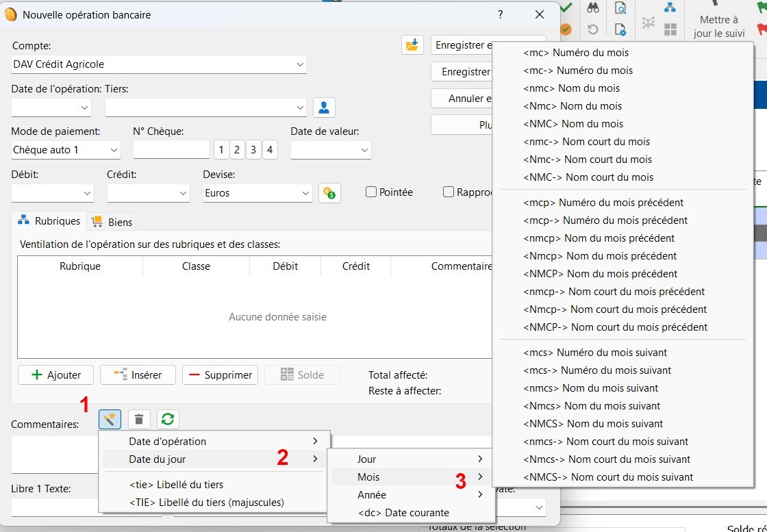Image resolution: width=767 pixels, height=532 pixels.
Task: Click the N° Chèque input field
Action: click(171, 150)
